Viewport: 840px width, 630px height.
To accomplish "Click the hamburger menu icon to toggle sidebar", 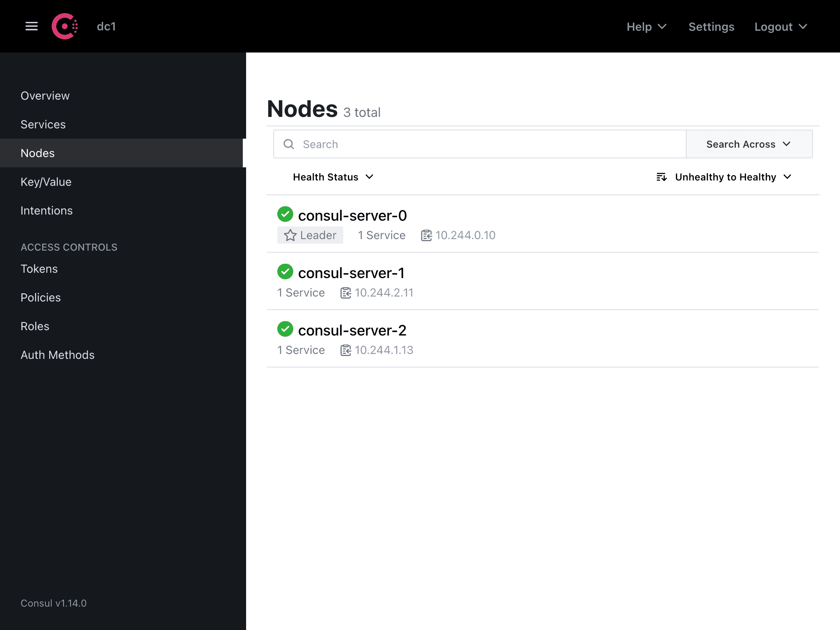I will point(30,27).
